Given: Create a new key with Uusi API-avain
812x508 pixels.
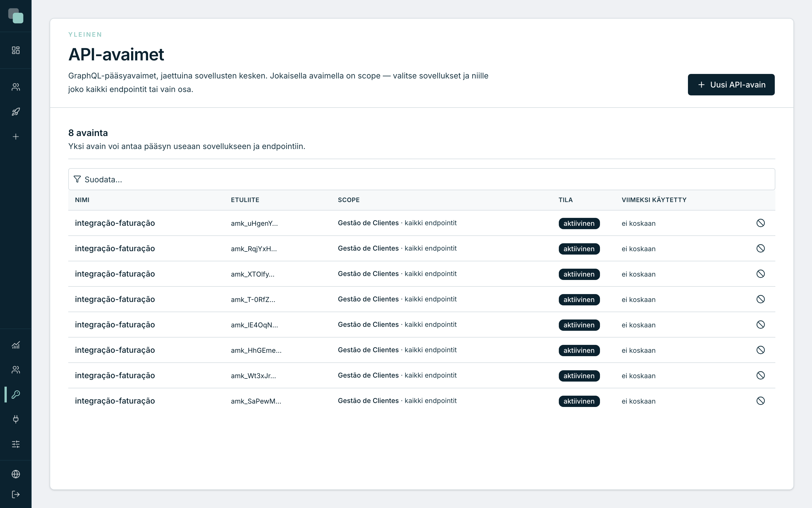Looking at the screenshot, I should pos(731,85).
